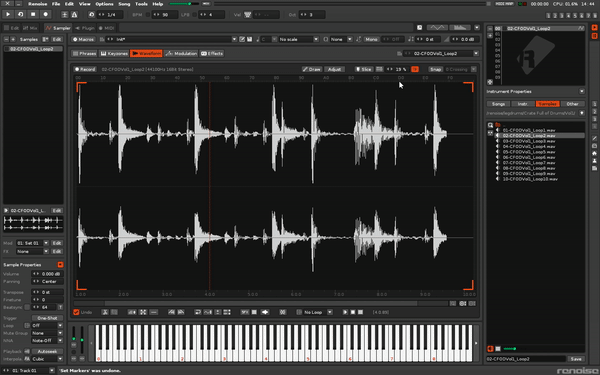Click the loop pattern transport button
600x375 pixels.
coord(21,15)
